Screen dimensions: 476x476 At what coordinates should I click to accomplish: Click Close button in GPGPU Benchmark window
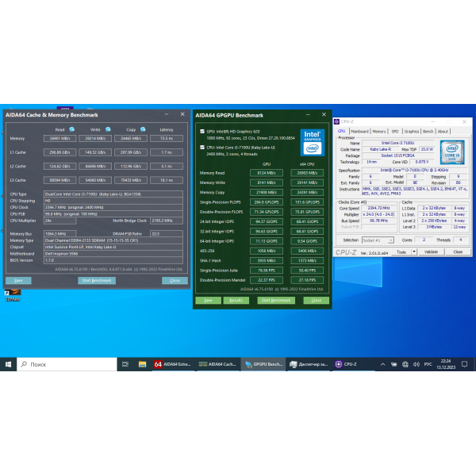[x=316, y=300]
